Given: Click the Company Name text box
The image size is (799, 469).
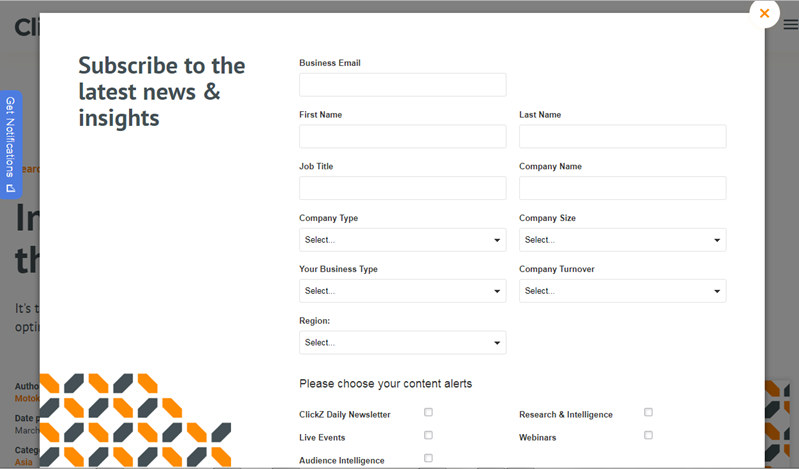Looking at the screenshot, I should click(x=622, y=188).
